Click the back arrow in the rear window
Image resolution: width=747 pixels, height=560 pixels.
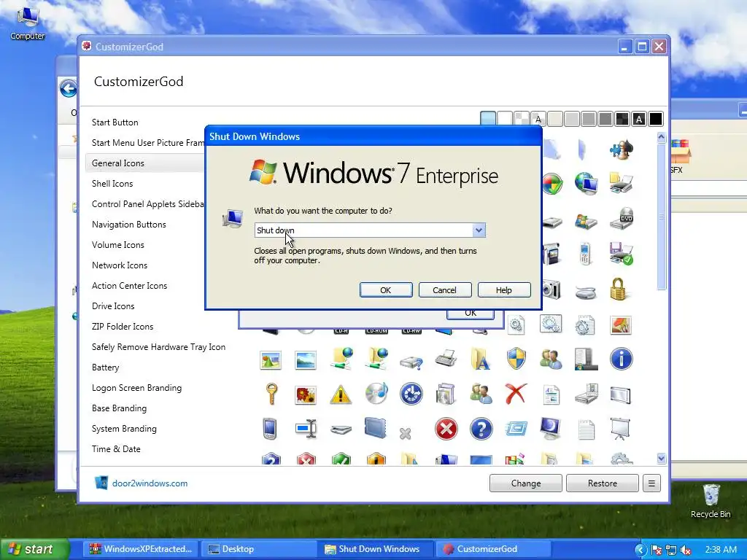68,88
